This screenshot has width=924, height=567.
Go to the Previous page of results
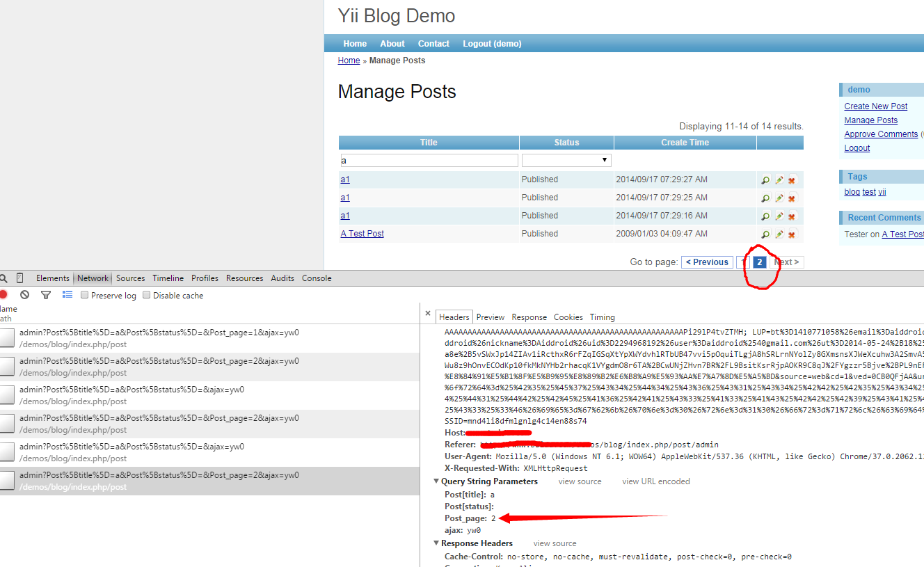click(x=707, y=262)
